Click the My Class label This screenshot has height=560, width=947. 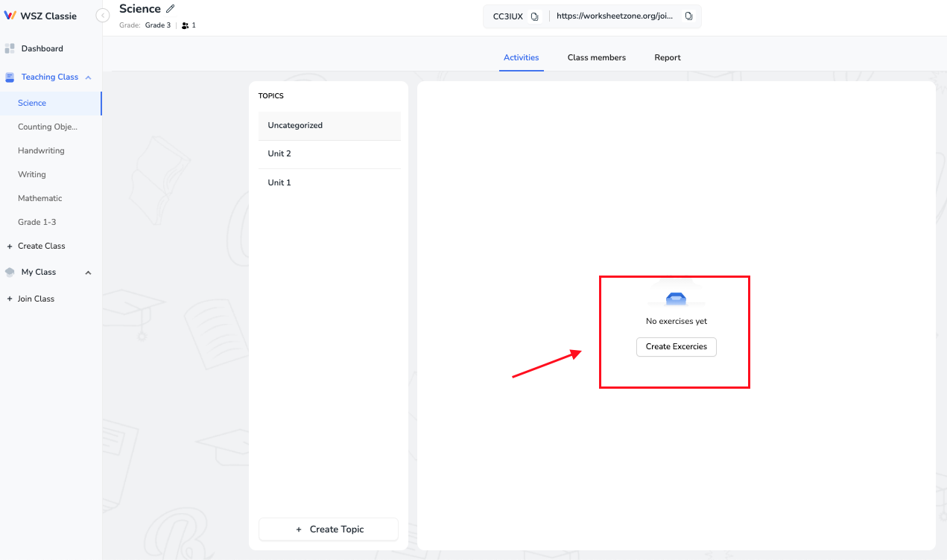[39, 272]
